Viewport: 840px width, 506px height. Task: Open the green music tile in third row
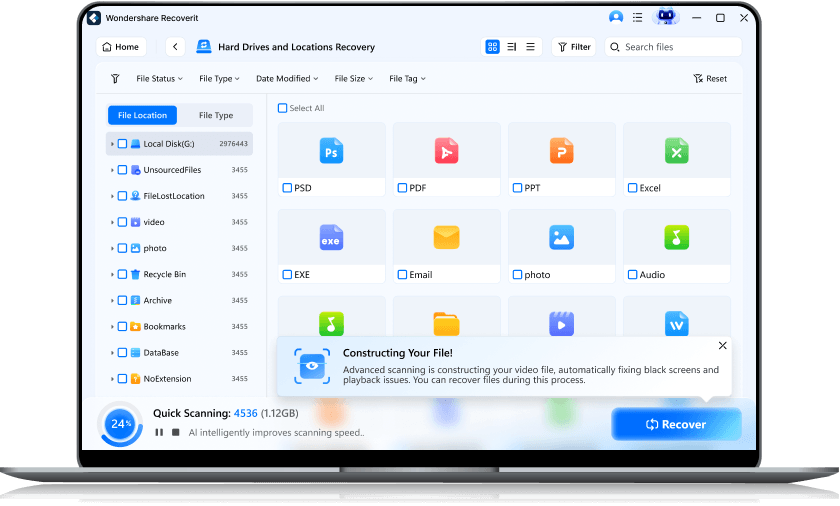coord(331,323)
